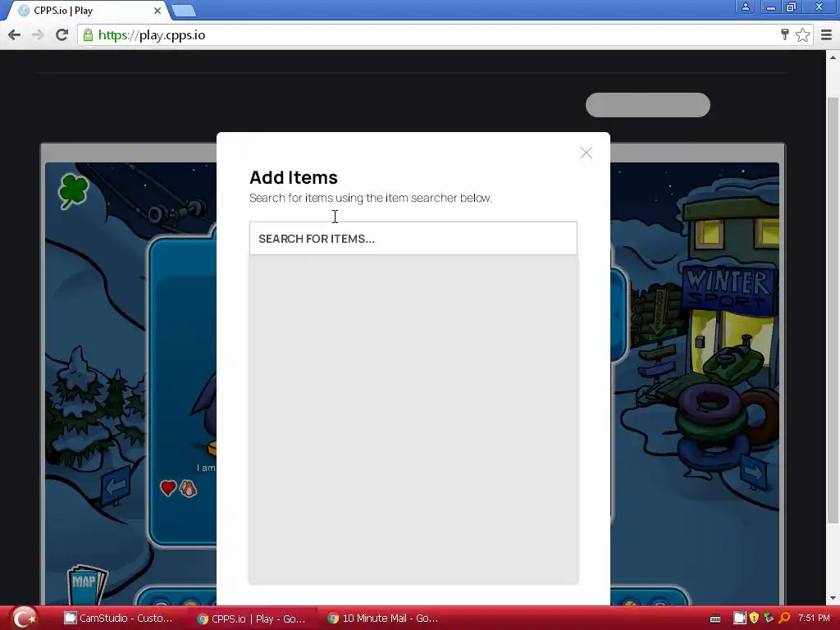Close the CPPS.io | Play tab
This screenshot has height=630, width=840.
(157, 10)
